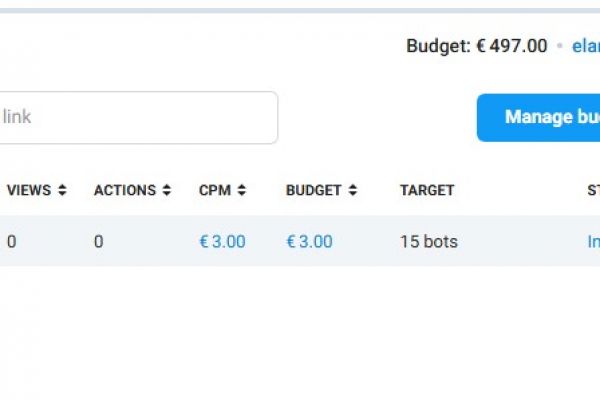Click the BUDGET column header label
This screenshot has width=600, height=400.
313,190
